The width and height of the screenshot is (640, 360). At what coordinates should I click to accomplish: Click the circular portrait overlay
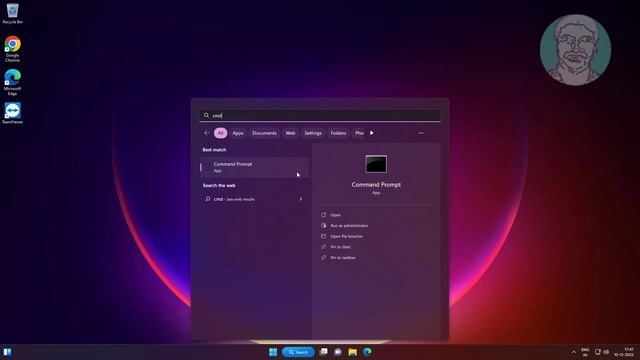[x=576, y=50]
